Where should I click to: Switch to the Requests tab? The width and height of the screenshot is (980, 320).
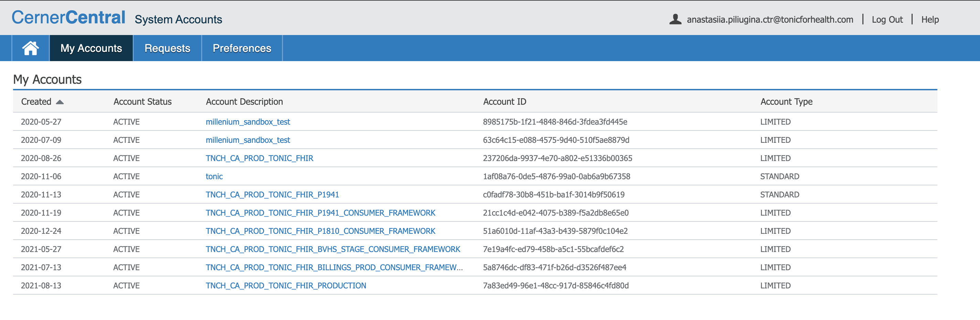pos(167,48)
